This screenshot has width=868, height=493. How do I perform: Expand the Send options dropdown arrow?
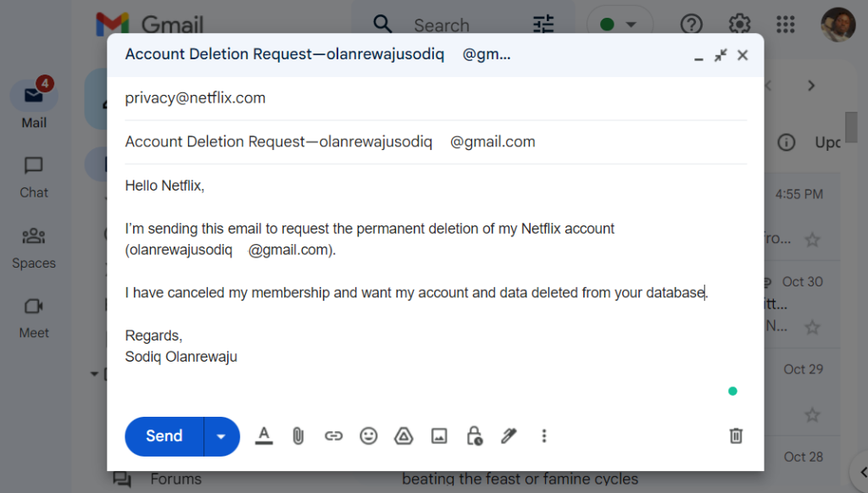(221, 436)
